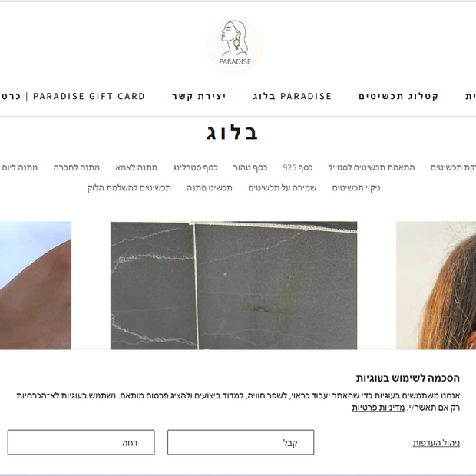Open מדיניות פרטיות privacy policy link

tap(378, 408)
